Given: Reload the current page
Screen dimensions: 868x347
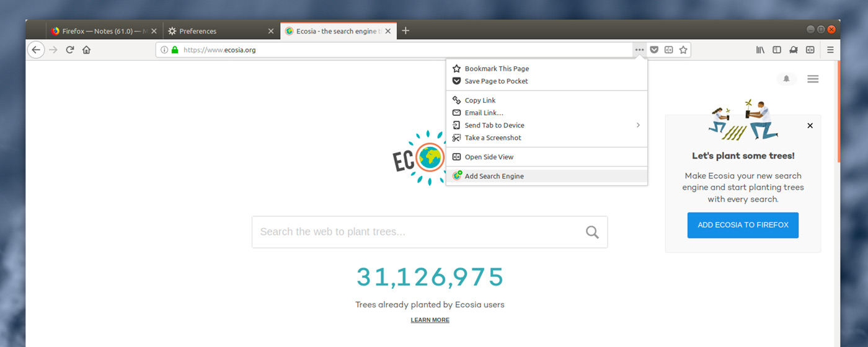Looking at the screenshot, I should (70, 50).
